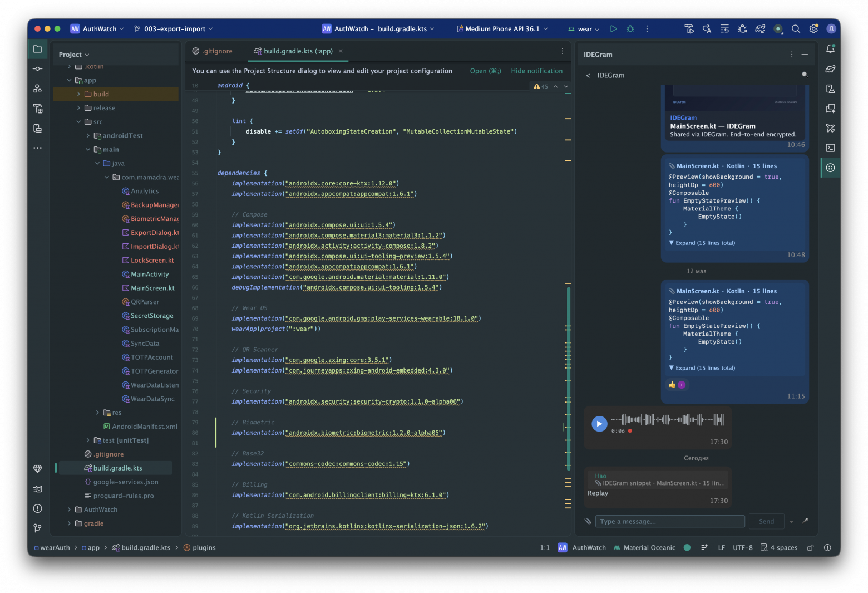Open Terminal-style console icon in right sidebar

(830, 148)
